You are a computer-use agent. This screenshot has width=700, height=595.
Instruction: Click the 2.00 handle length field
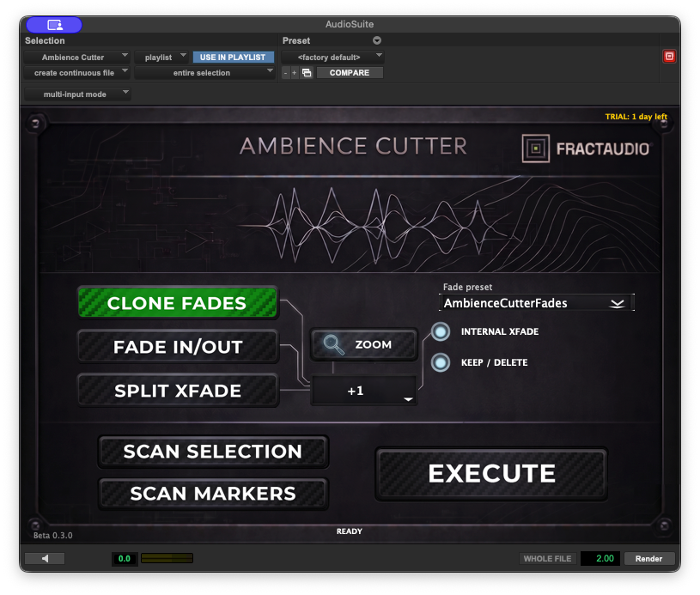pyautogui.click(x=600, y=558)
